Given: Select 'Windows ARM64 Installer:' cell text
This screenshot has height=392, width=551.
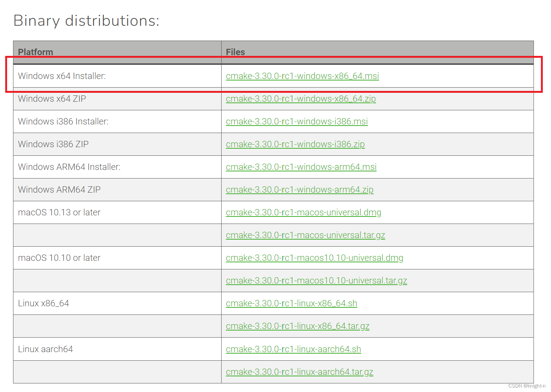Looking at the screenshot, I should point(69,167).
